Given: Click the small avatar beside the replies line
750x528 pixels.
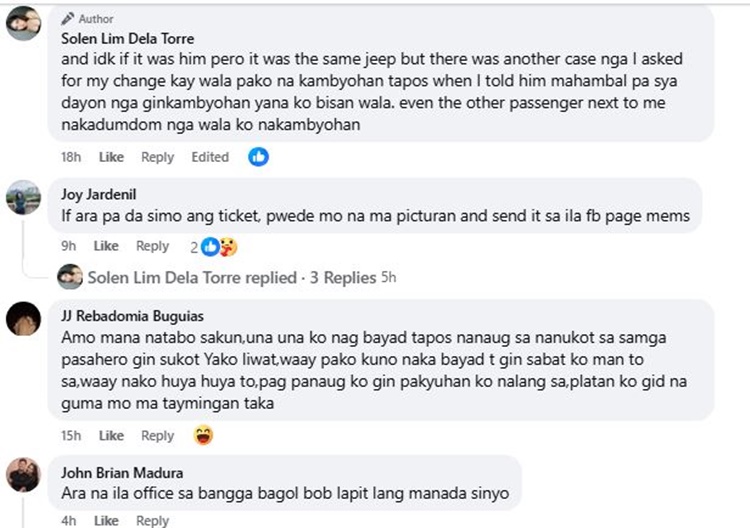Looking at the screenshot, I should [x=70, y=277].
